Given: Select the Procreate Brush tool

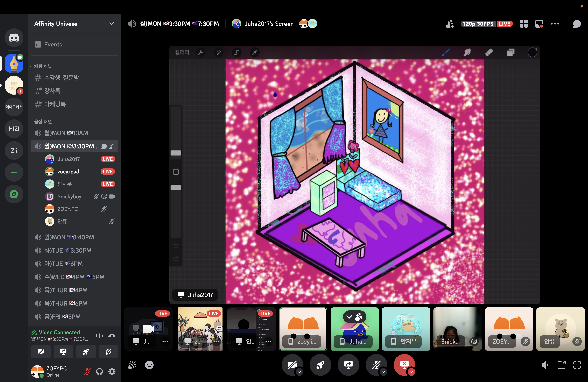Looking at the screenshot, I should [445, 52].
